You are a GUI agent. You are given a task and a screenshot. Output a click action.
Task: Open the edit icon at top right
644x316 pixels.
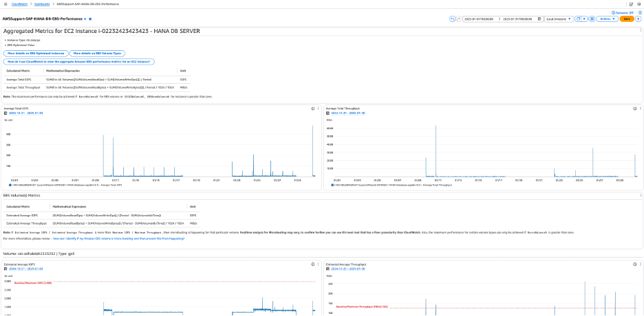click(631, 4)
